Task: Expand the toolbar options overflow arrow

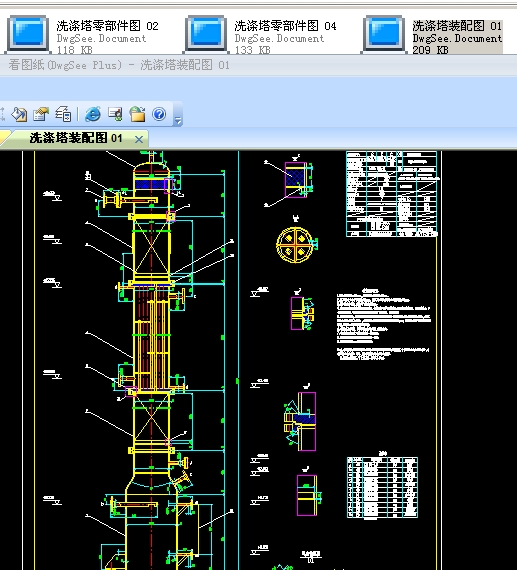Action: tap(178, 120)
